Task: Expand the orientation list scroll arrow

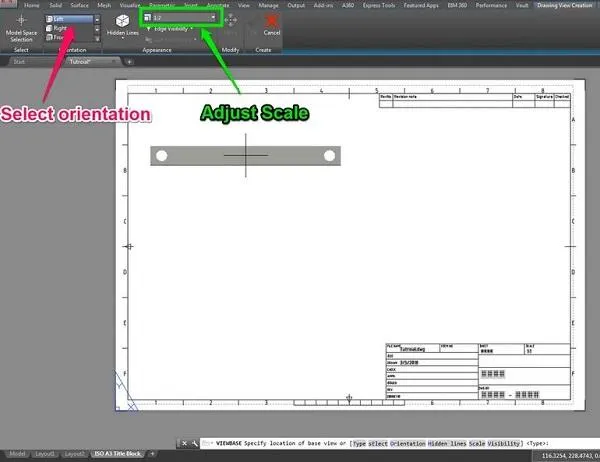Action: (97, 38)
